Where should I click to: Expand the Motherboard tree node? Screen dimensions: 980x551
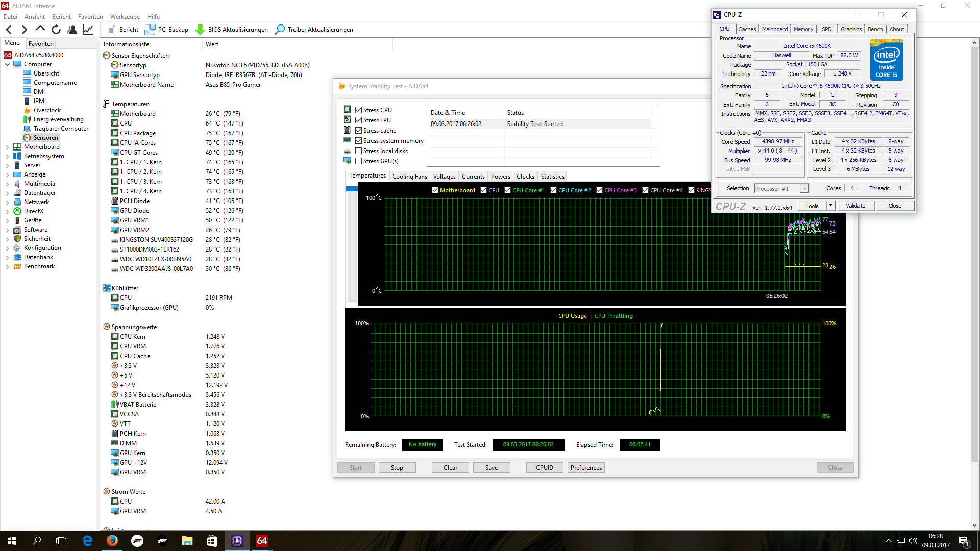[7, 147]
